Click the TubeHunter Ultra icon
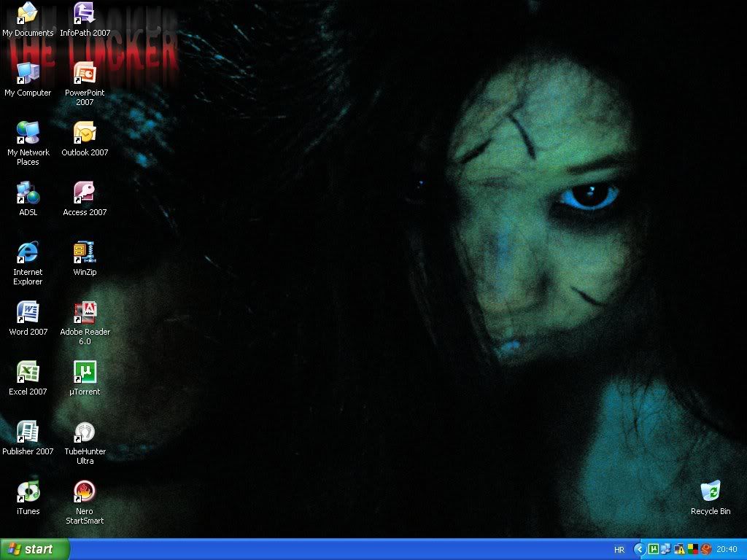Viewport: 747px width, 560px height. (85, 432)
